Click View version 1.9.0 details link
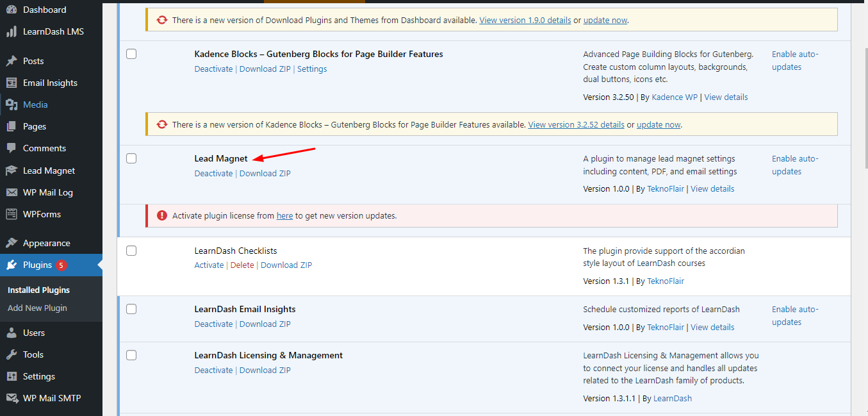This screenshot has height=416, width=868. pos(525,20)
